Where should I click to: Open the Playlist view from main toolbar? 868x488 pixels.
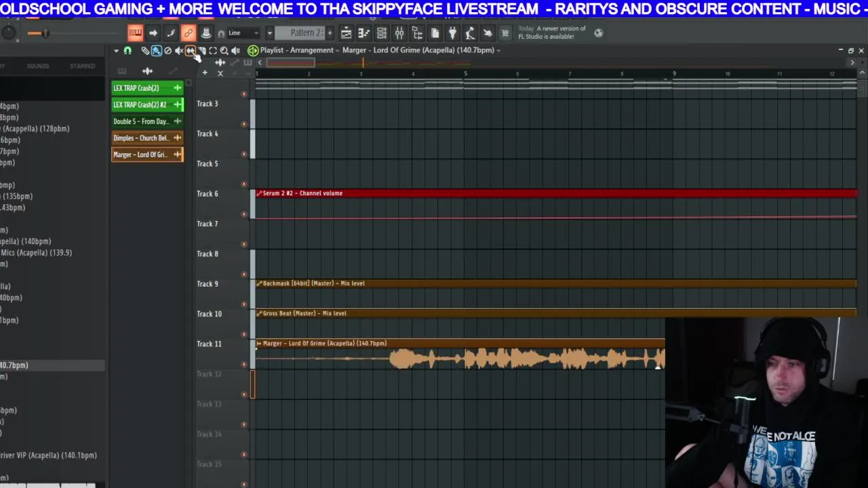click(346, 33)
